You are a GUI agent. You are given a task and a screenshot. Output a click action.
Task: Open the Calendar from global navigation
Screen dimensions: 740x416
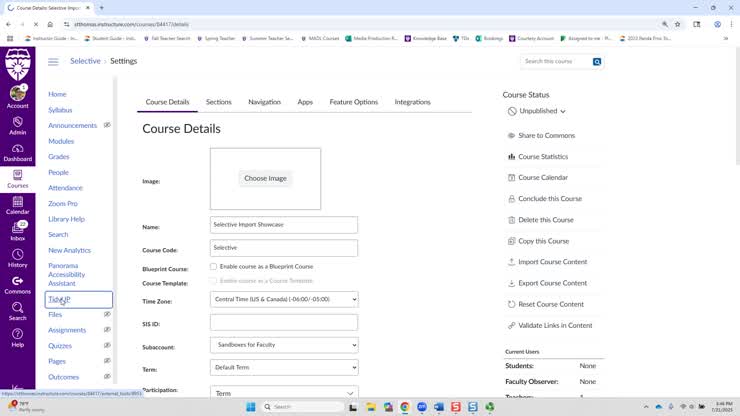(x=17, y=205)
